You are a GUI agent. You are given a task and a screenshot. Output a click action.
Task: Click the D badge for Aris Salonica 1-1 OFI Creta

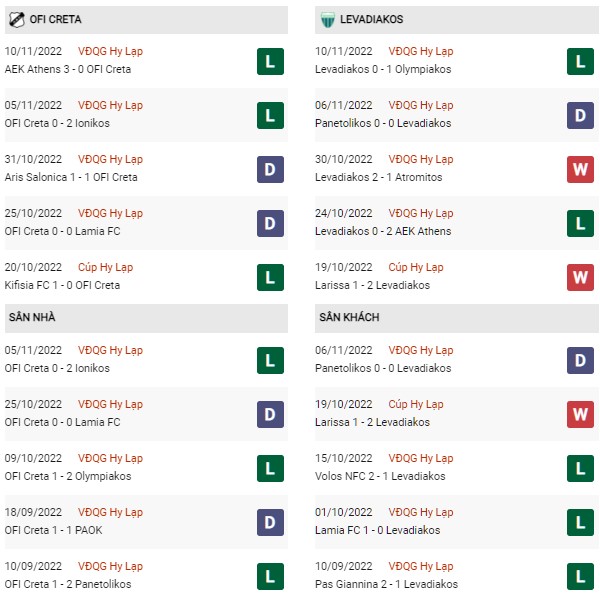coord(270,169)
